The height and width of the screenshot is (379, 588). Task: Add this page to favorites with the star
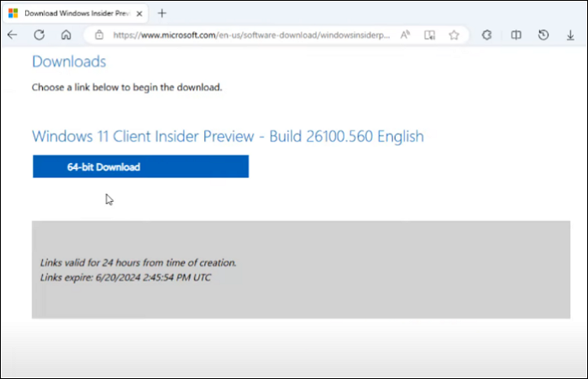click(454, 35)
